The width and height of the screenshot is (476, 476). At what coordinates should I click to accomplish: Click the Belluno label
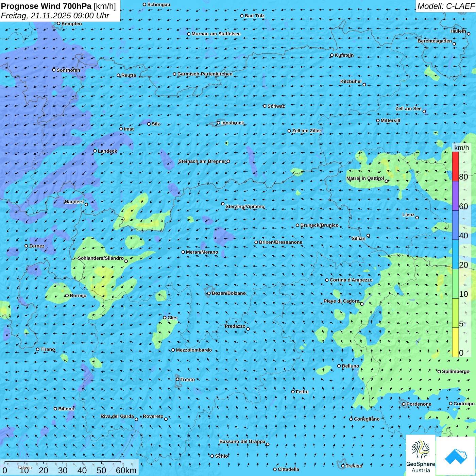[x=350, y=366]
